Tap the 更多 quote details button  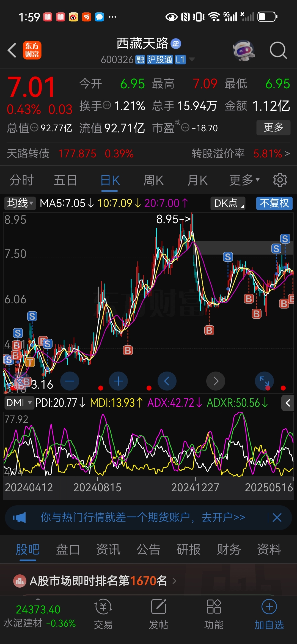273,127
